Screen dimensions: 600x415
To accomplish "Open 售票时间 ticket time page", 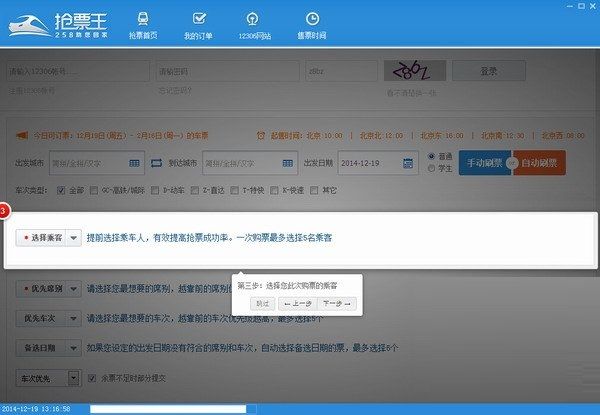I will 312,25.
